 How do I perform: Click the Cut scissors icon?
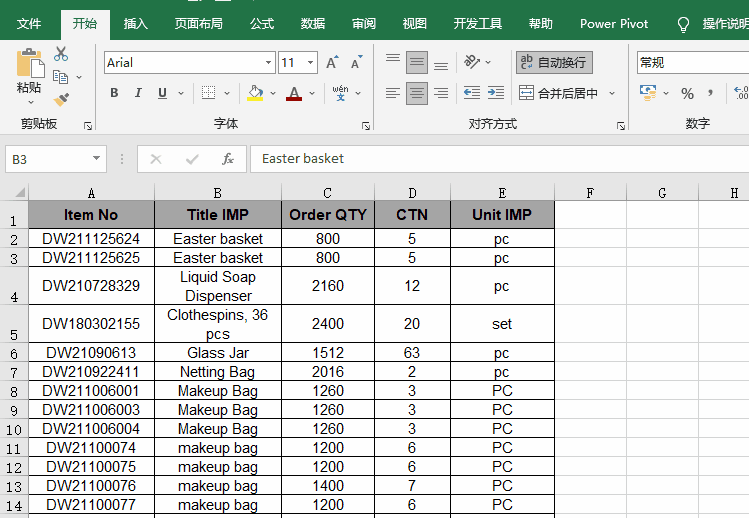(x=61, y=54)
